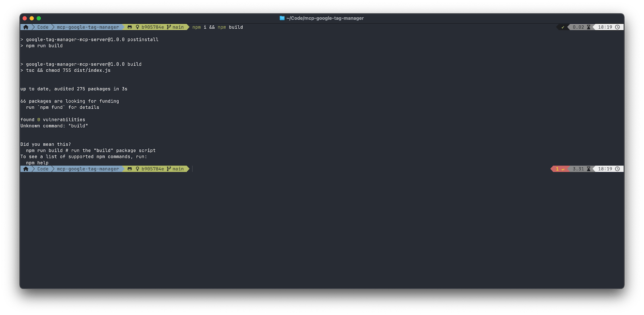Click commit hash b905784e in the empty prompt
The height and width of the screenshot is (315, 644).
(153, 169)
